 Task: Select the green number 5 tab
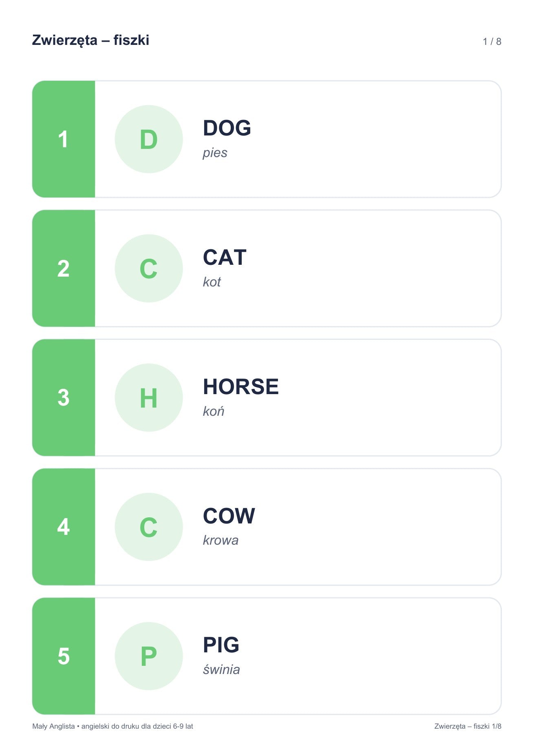pos(64,656)
